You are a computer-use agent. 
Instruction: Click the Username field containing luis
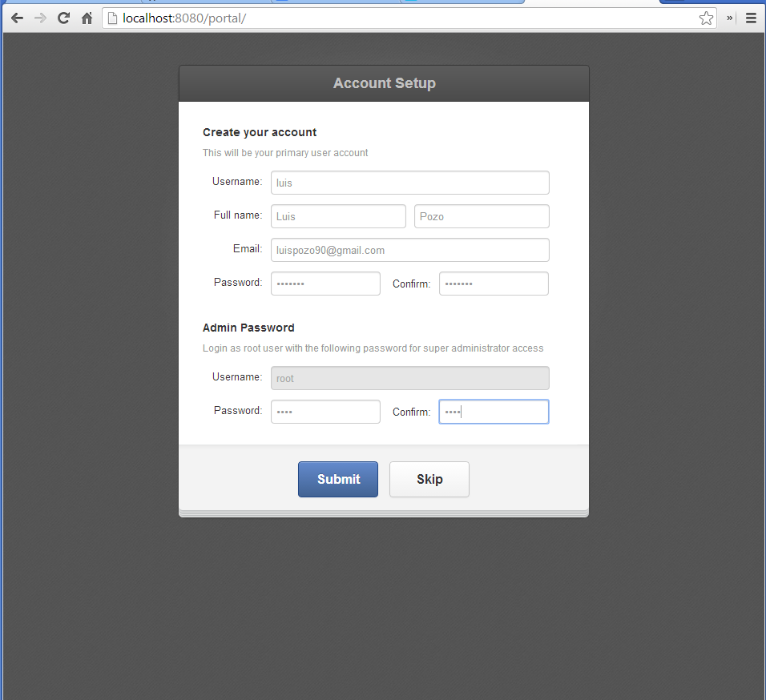coord(409,183)
